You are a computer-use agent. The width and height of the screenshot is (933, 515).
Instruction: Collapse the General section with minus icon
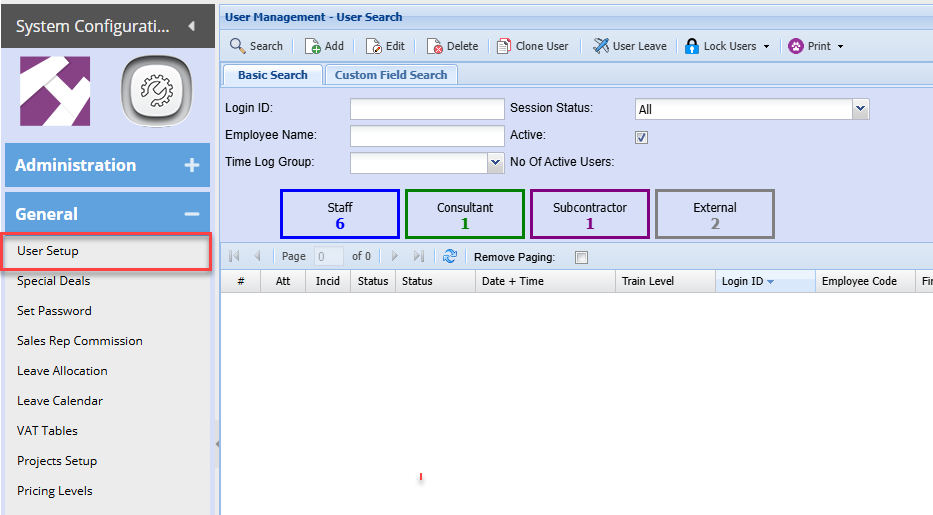click(x=192, y=214)
